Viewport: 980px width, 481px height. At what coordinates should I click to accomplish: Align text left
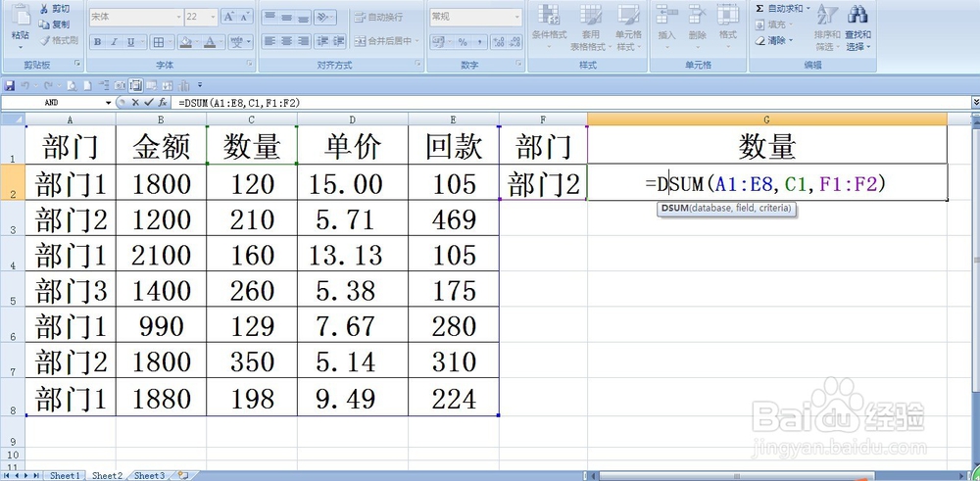coord(270,41)
